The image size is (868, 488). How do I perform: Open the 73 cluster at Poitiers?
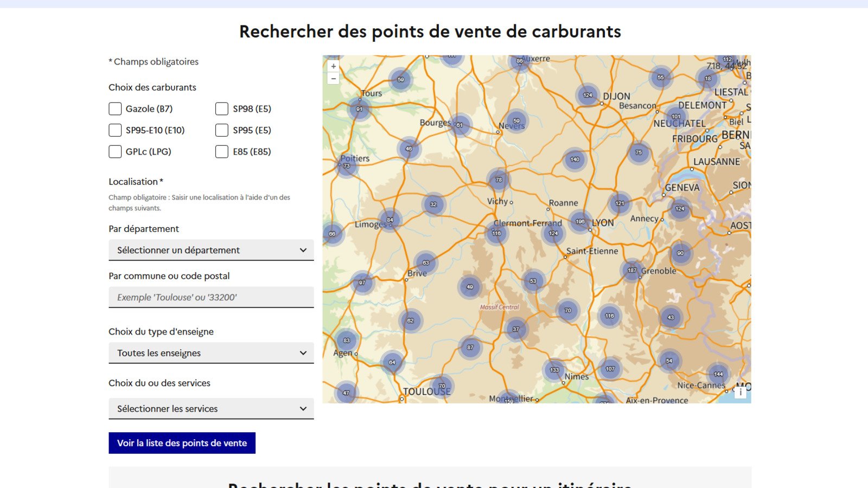347,166
